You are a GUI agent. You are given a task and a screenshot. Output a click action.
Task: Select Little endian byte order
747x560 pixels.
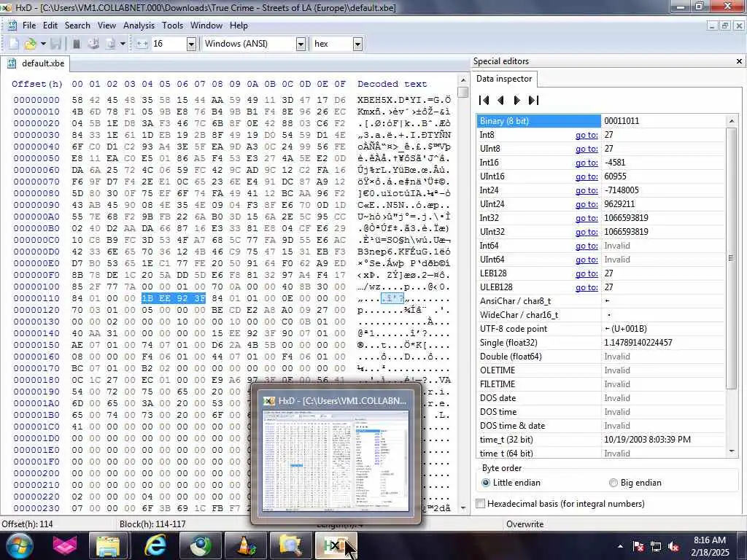click(511, 483)
